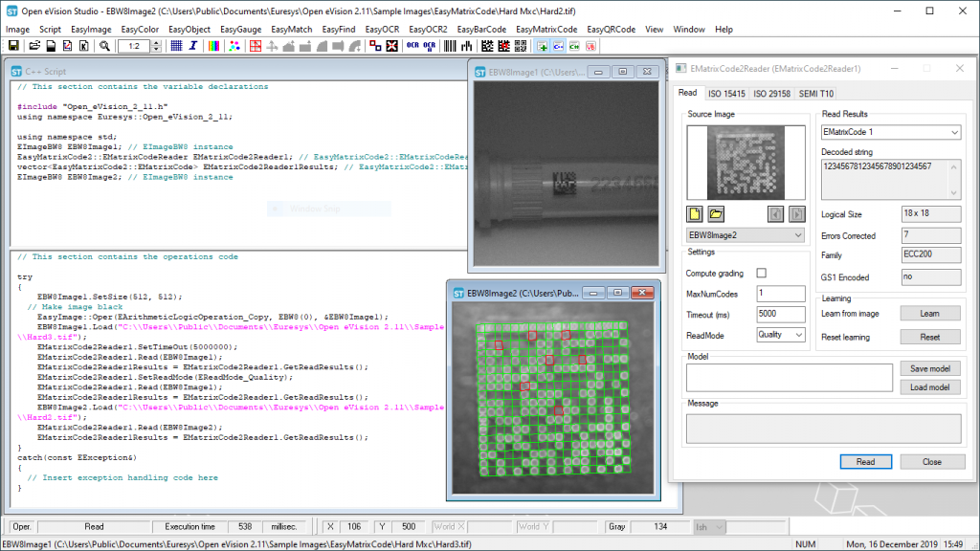
Task: Click the Learn button for learning from image
Action: click(x=929, y=313)
